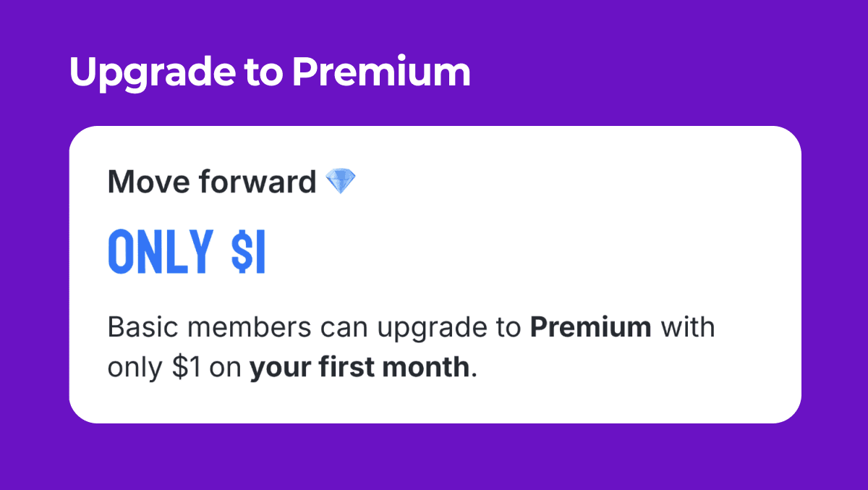Click the bold "your first month" text
The width and height of the screenshot is (868, 490).
pos(359,368)
